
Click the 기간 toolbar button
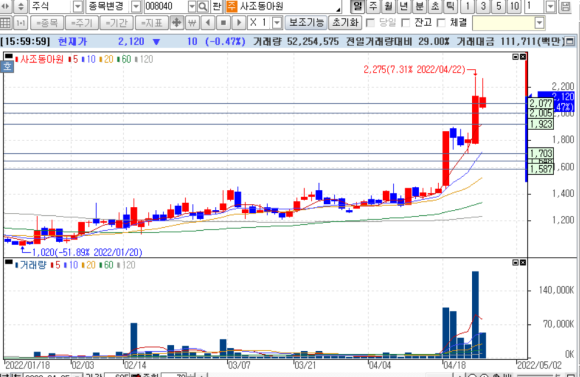point(117,23)
